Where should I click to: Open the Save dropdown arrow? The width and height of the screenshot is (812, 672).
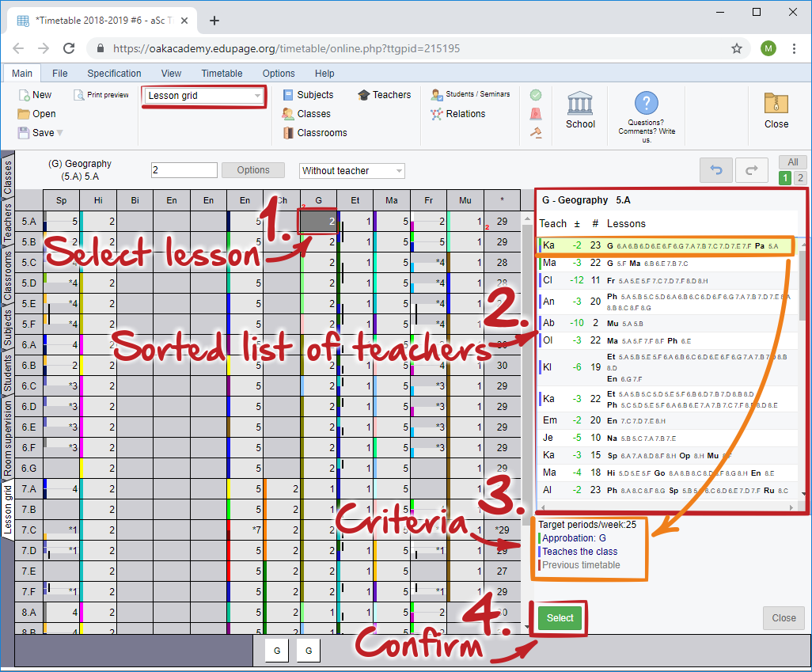[x=60, y=133]
